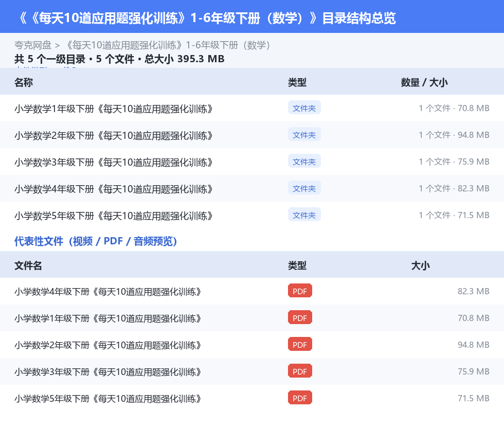504x428 pixels.
Task: Click 文件夹 badge on the 4年级 row
Action: tap(304, 188)
